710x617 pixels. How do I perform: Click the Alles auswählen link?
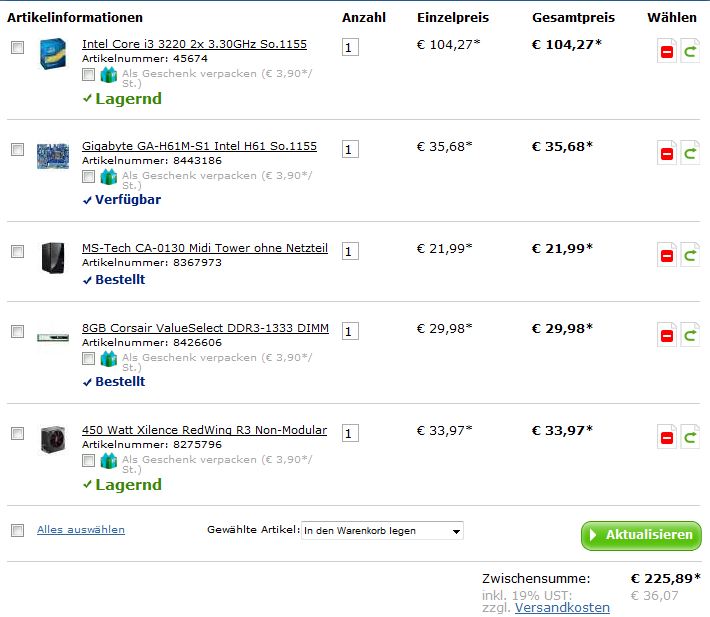pyautogui.click(x=81, y=530)
